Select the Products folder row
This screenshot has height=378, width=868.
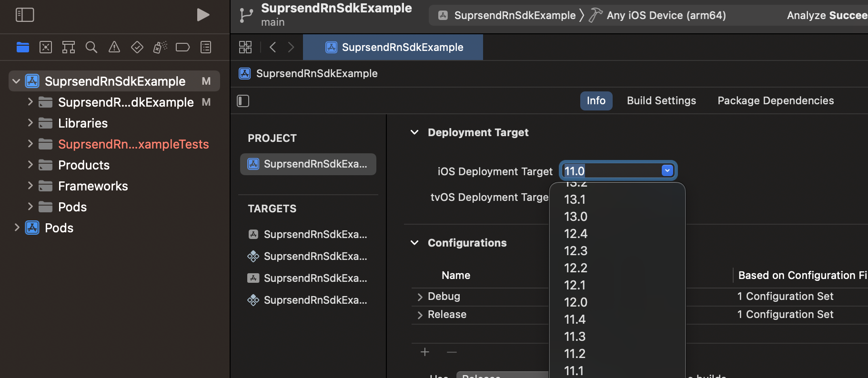point(114,165)
